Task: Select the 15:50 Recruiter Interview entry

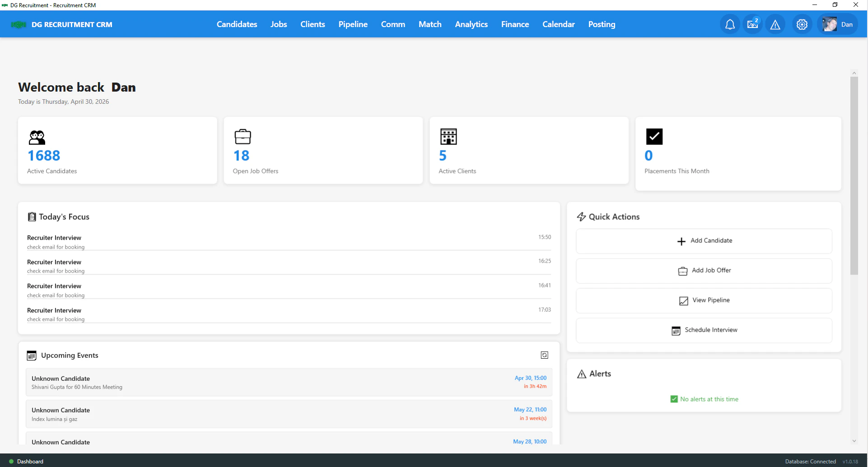Action: (289, 242)
